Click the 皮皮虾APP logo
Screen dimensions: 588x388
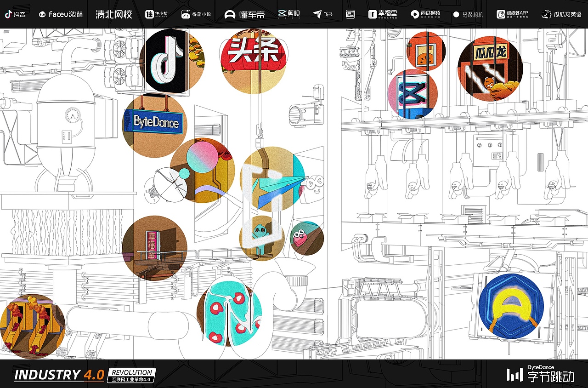pos(512,14)
